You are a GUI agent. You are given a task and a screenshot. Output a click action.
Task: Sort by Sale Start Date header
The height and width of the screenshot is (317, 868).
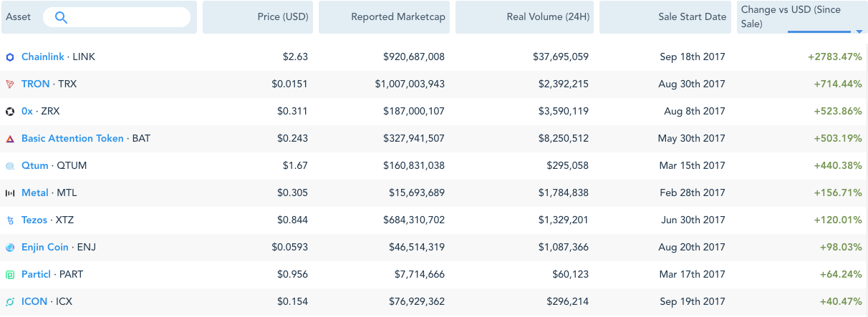[665, 17]
